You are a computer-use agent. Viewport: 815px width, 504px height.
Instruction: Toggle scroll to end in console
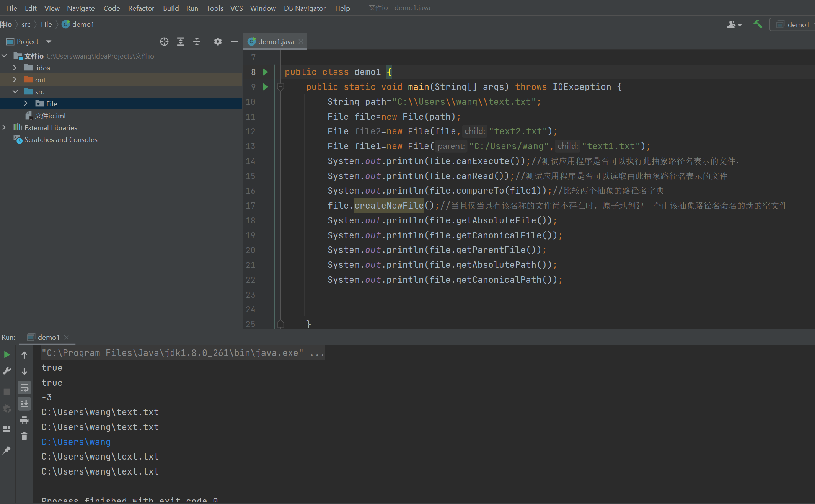(24, 404)
